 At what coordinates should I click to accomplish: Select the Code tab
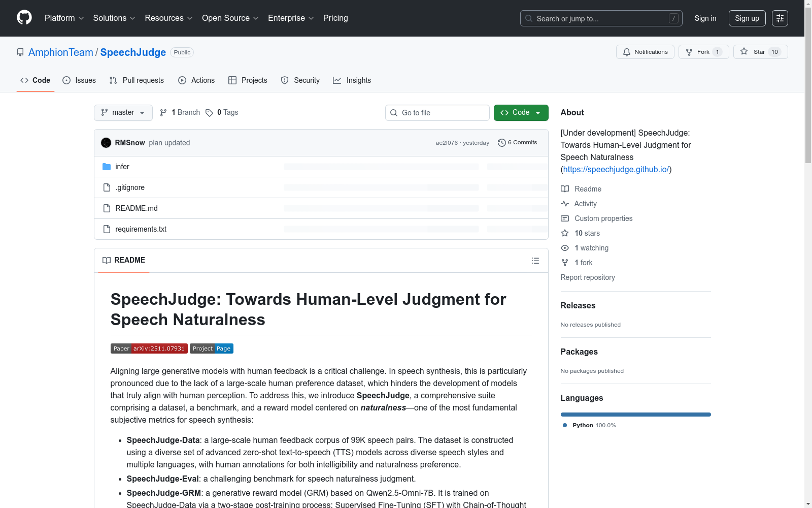pyautogui.click(x=36, y=80)
